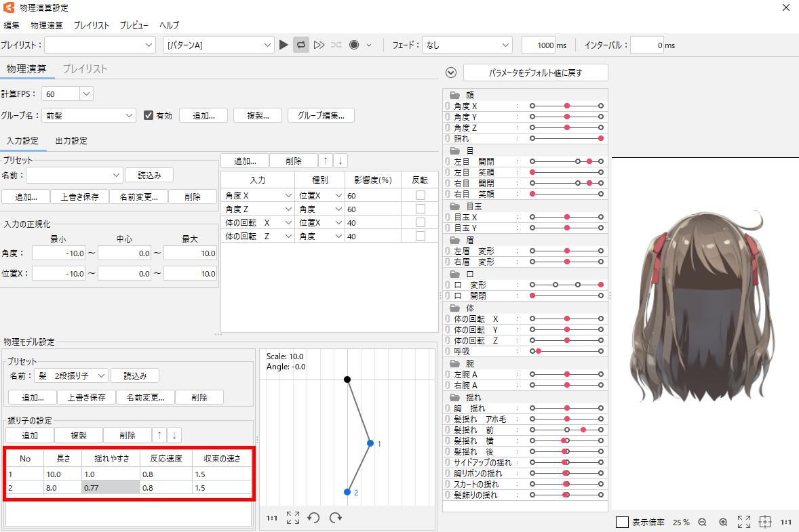799x532 pixels.
Task: Switch to the プレイリスト tab
Action: tap(85, 68)
